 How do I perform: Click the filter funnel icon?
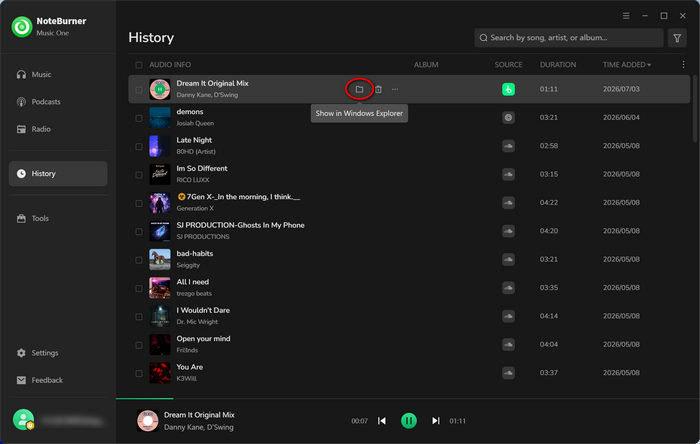pos(677,38)
